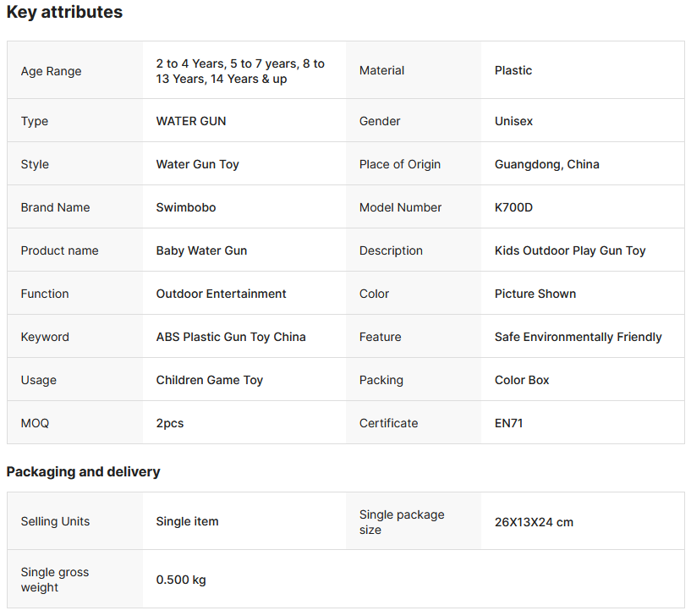
Task: Select the 0.500 kg gross weight value
Action: click(181, 580)
